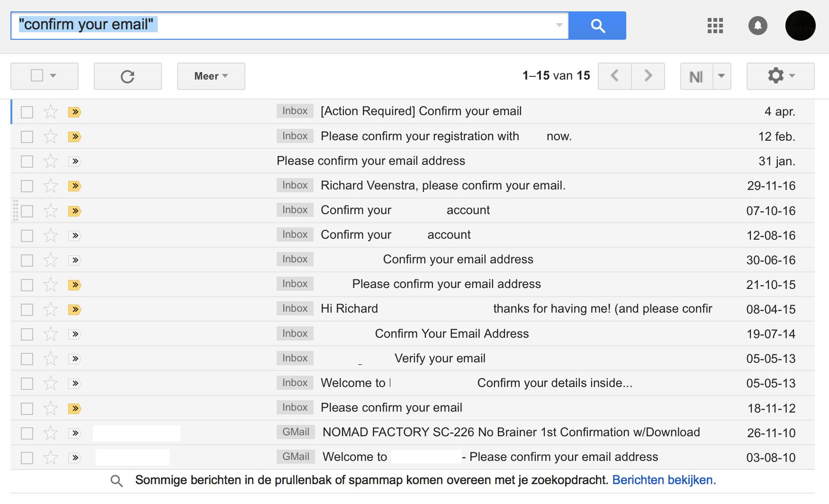Toggle importance marker on 31 jan. email
The width and height of the screenshot is (829, 504).
(75, 162)
